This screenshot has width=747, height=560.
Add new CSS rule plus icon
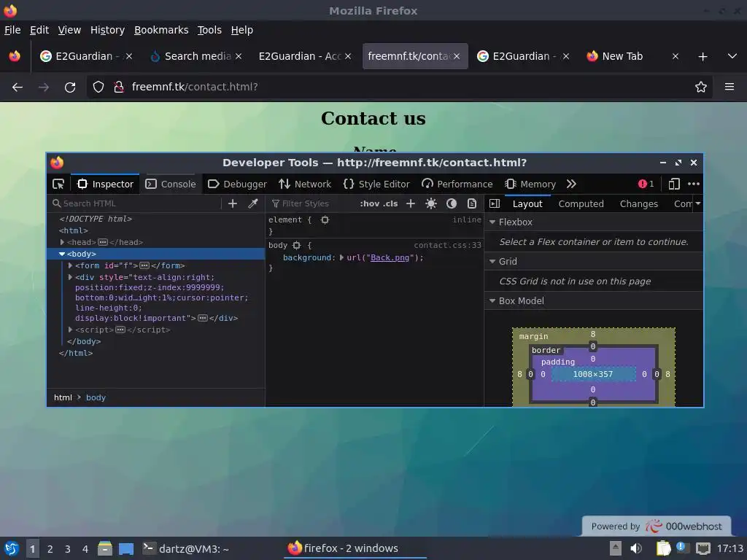(x=410, y=203)
